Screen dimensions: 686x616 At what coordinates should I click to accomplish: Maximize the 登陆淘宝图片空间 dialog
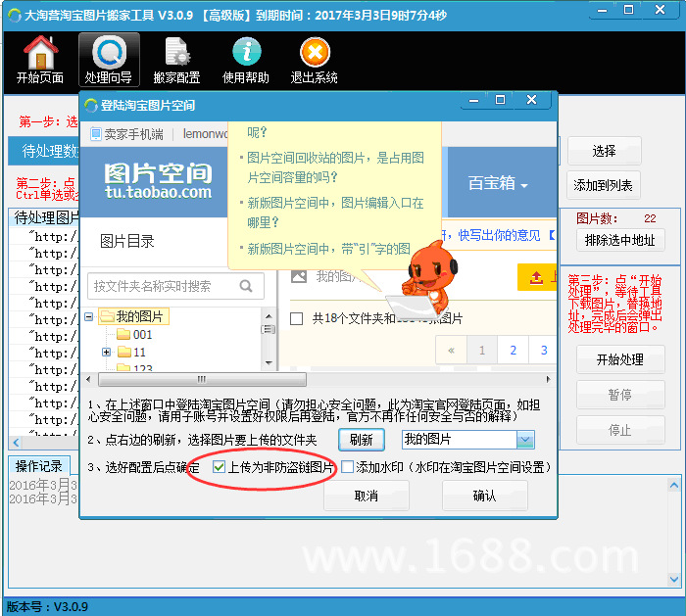coord(500,100)
